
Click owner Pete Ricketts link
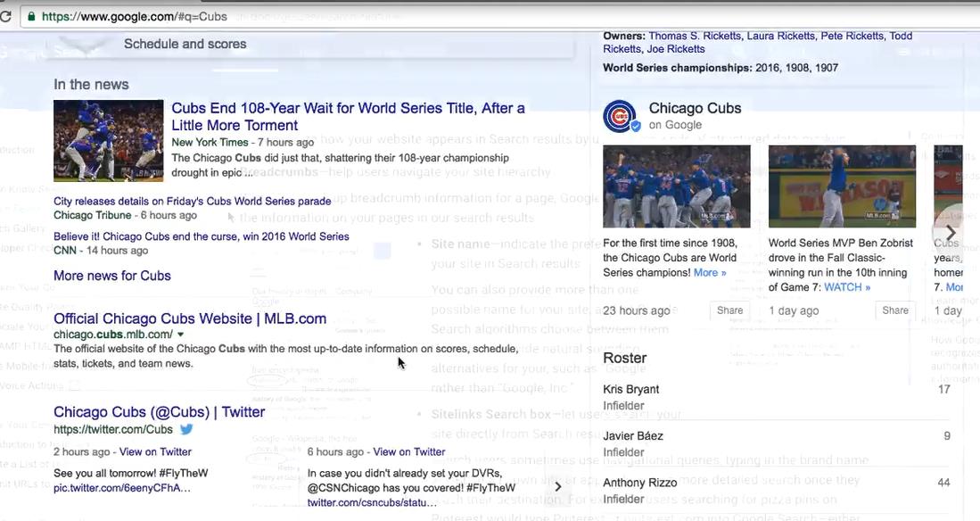click(852, 37)
